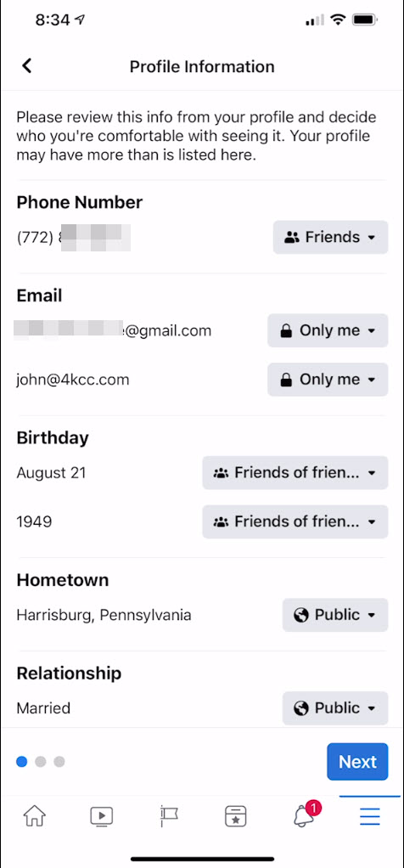404x868 pixels.
Task: Open the Watch video tab icon
Action: coord(101,816)
